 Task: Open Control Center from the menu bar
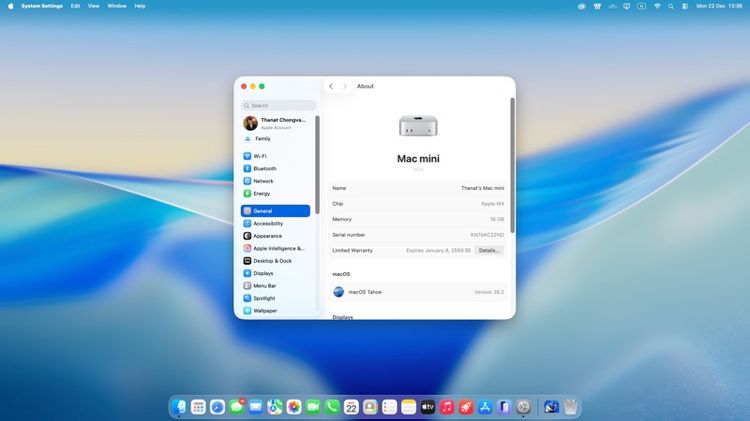685,6
